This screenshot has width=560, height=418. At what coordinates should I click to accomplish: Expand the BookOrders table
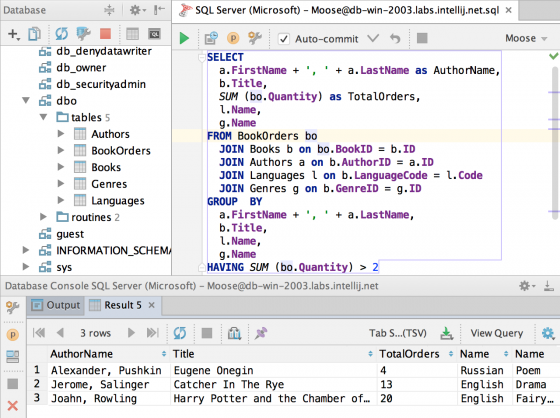(61, 150)
